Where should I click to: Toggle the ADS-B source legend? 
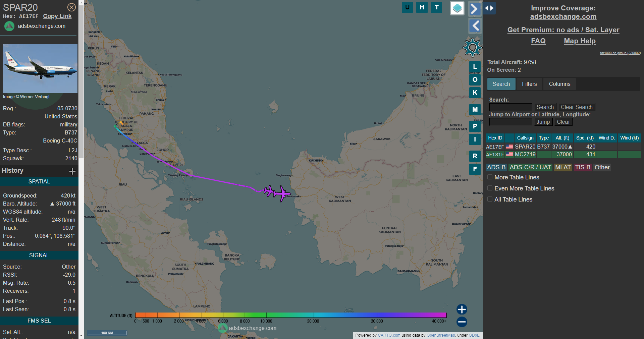(496, 167)
